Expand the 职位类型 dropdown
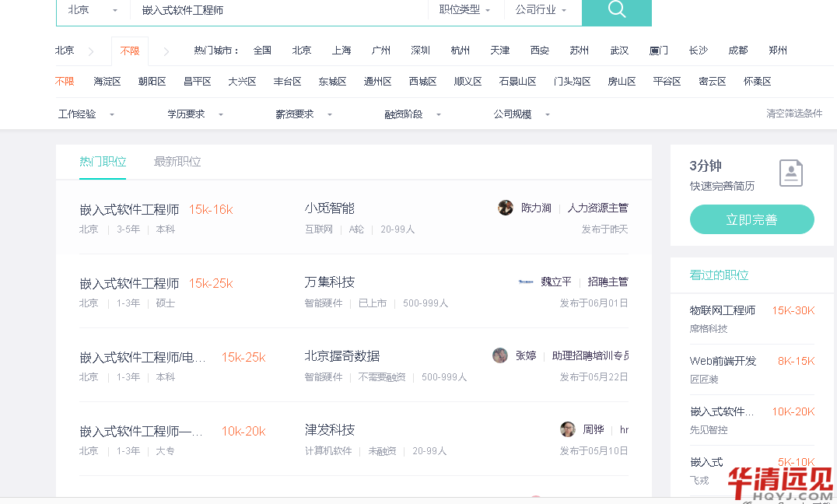This screenshot has width=837, height=504. pyautogui.click(x=464, y=10)
